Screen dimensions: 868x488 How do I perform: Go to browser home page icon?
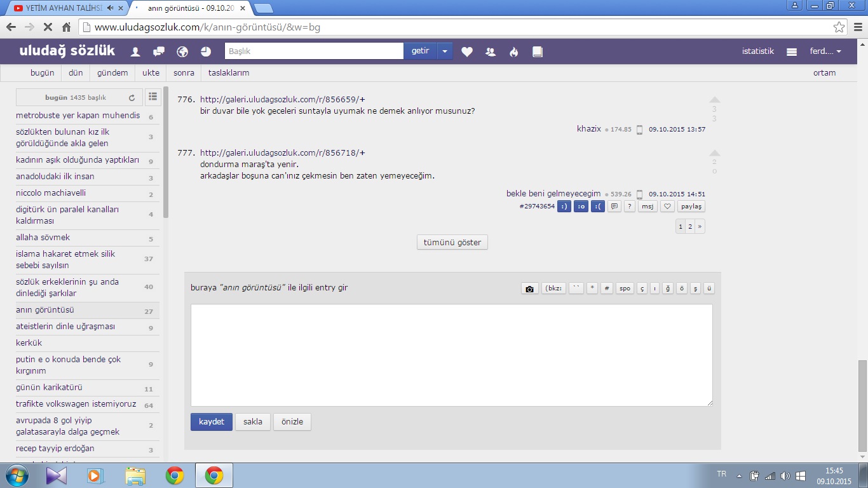click(x=66, y=27)
